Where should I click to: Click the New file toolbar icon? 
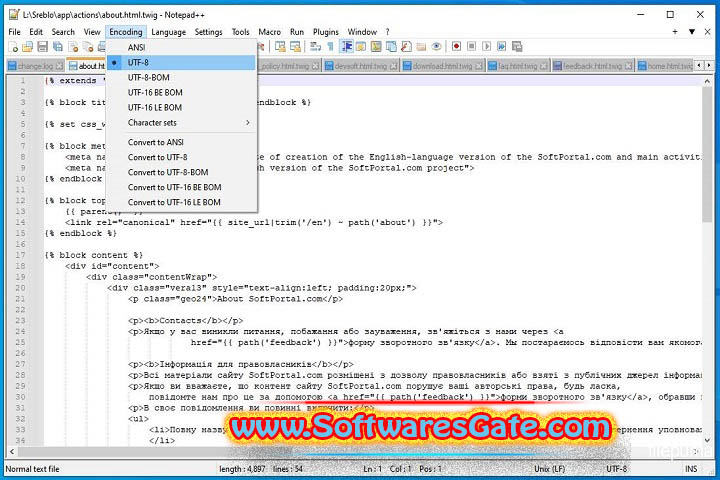[x=13, y=46]
